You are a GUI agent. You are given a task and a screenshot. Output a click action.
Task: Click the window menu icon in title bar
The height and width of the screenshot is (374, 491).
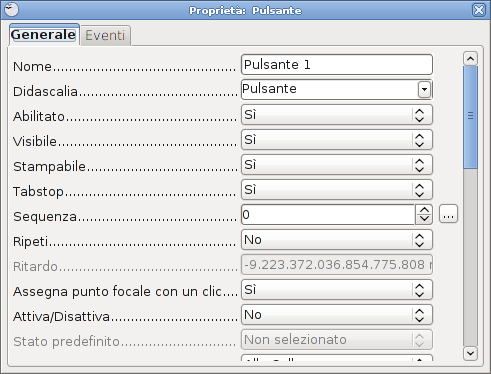[12, 10]
